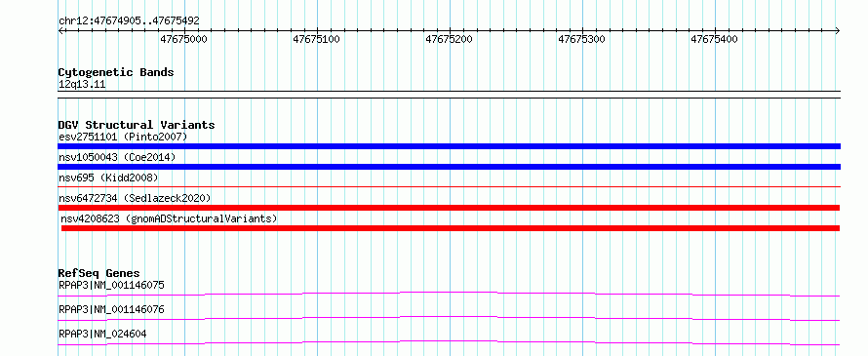
Task: Click the 47675300 ruler tick label
Action: click(x=582, y=40)
